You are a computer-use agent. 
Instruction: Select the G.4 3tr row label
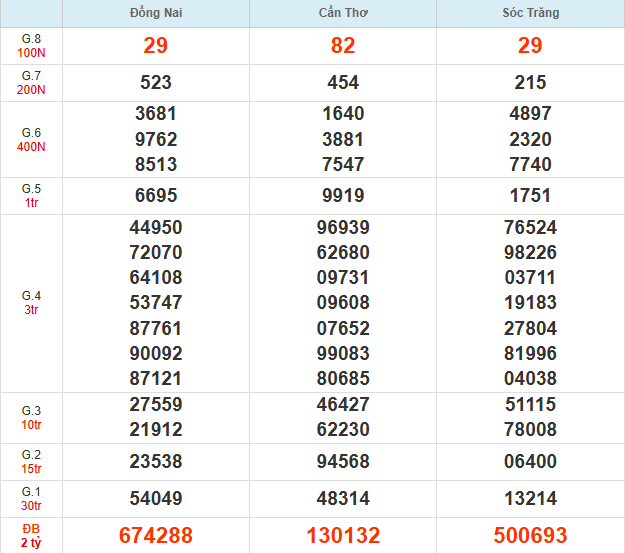click(31, 303)
